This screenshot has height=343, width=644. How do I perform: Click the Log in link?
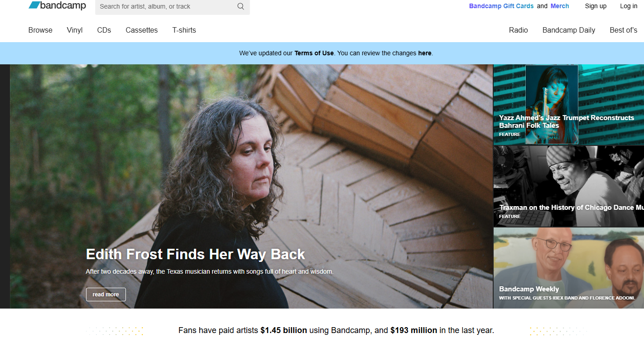pos(629,6)
